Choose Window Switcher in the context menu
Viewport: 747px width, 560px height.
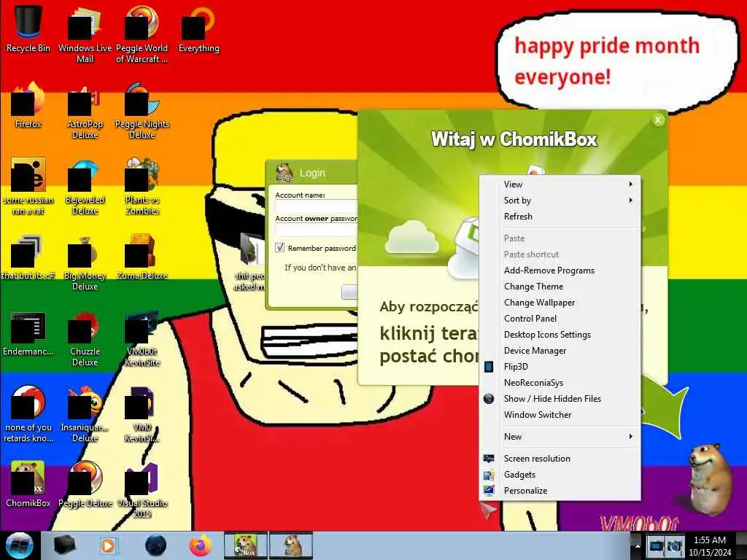(x=560, y=415)
